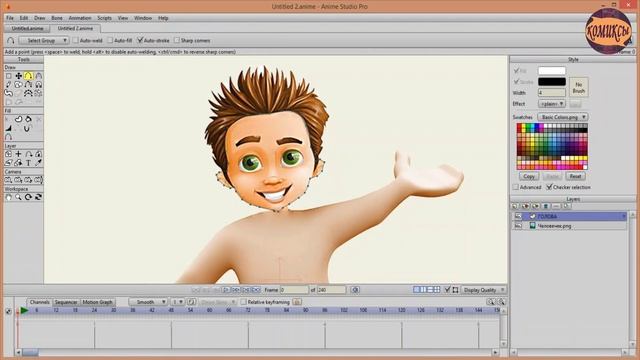Switch to the Sequencer timeline tab
Image resolution: width=640 pixels, height=360 pixels.
[66, 302]
